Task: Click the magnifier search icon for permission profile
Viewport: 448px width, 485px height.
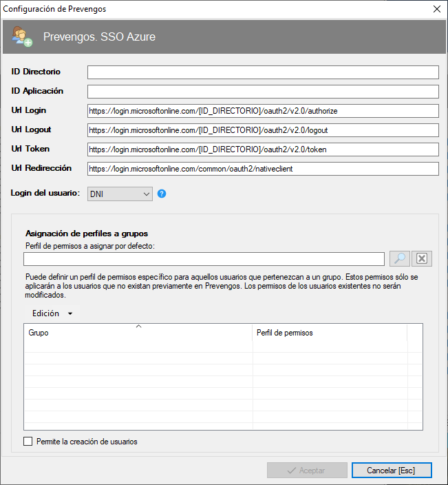Action: 399,258
